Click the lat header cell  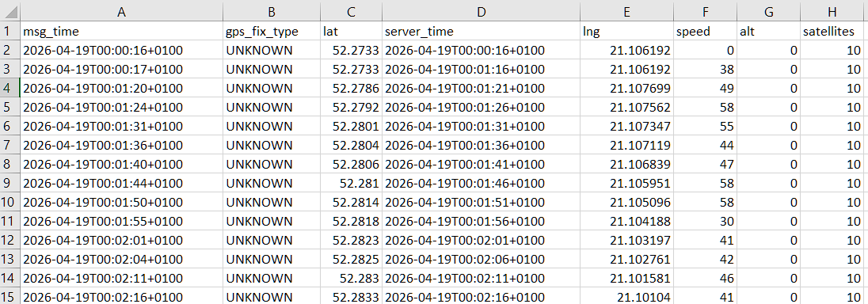click(x=351, y=32)
